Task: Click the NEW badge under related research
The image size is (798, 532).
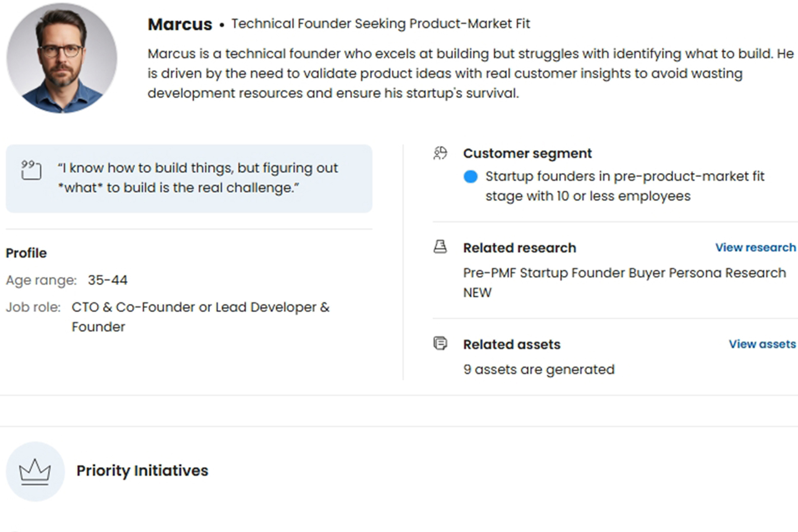Action: [477, 293]
